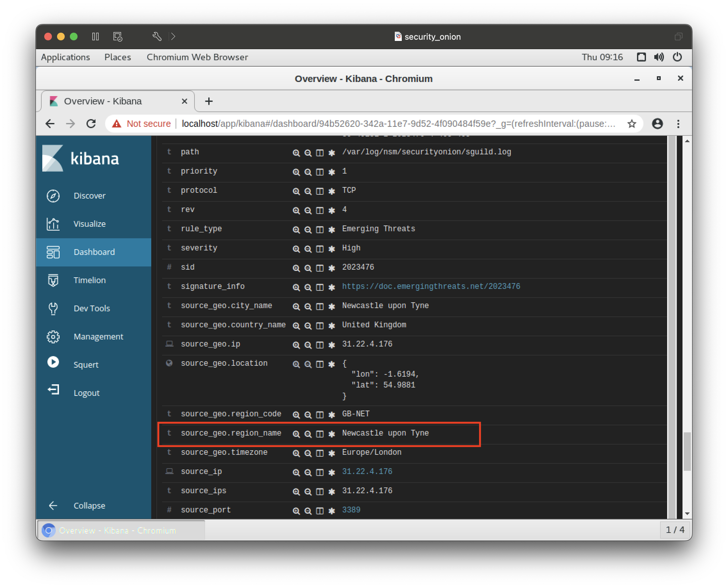Screen dimensions: 728x588
Task: Toggle source_ip column in table
Action: [319, 472]
